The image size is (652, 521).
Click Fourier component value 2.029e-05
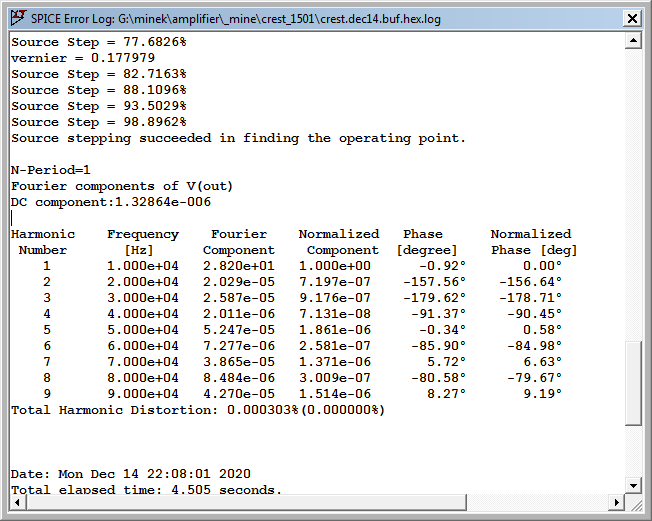click(239, 282)
